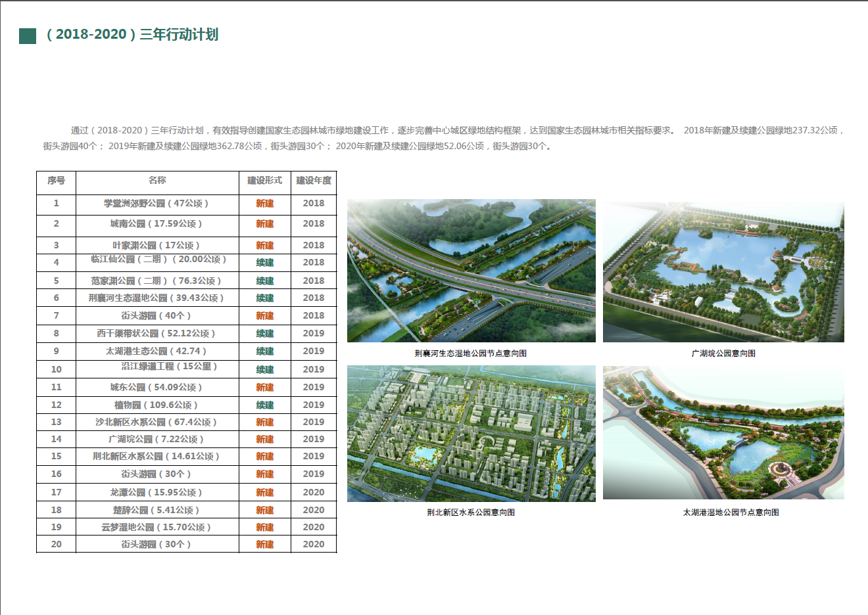Select the caption 荆北新区水系公园意向图
Viewport: 868px width, 615px height.
(x=471, y=512)
